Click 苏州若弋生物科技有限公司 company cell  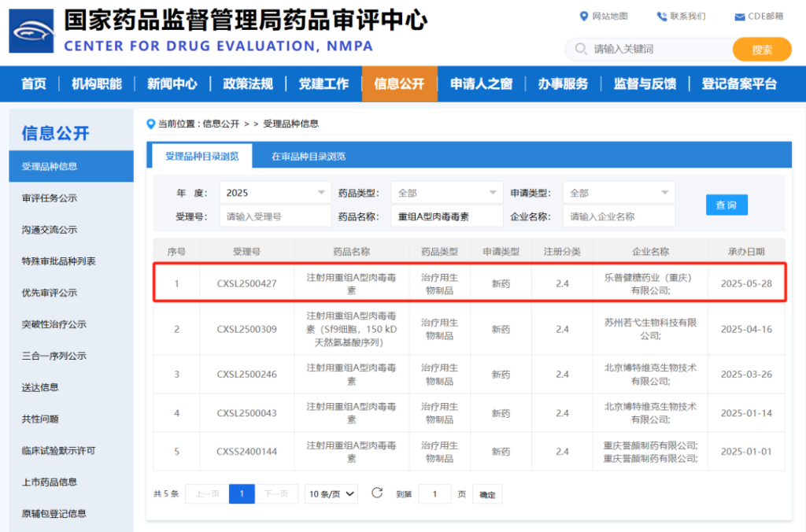coord(650,329)
